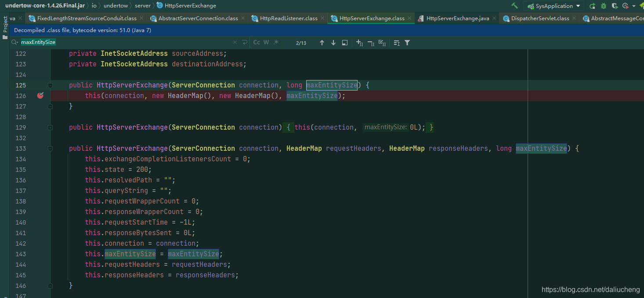Image resolution: width=644 pixels, height=298 pixels.
Task: Click the undertow breadcrumb
Action: [x=116, y=6]
